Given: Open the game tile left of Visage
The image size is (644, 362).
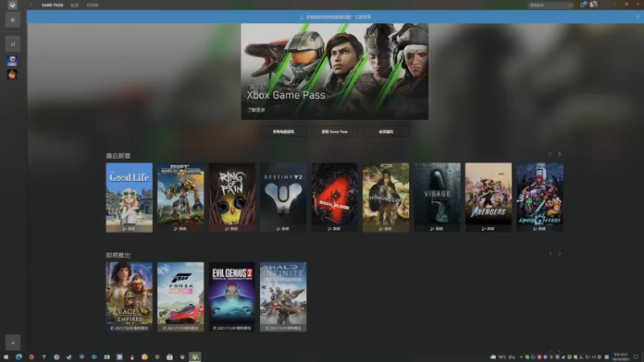Looking at the screenshot, I should click(386, 197).
